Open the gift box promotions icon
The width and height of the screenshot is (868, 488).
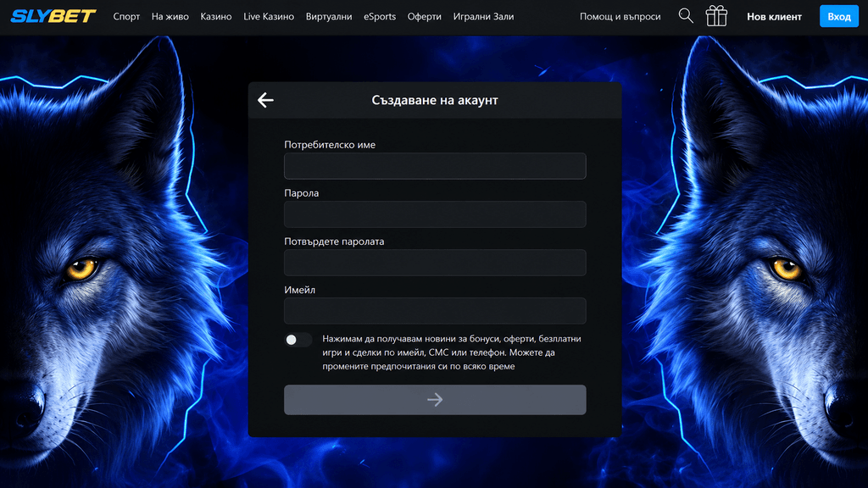click(716, 16)
